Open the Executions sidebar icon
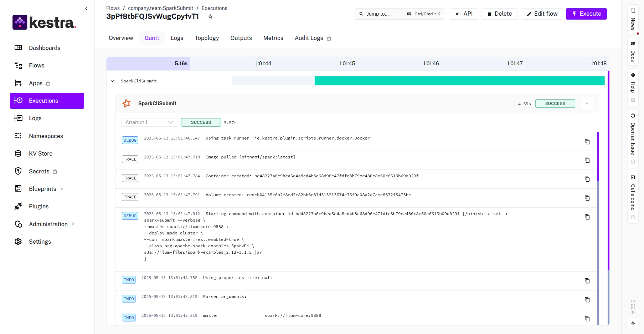The image size is (644, 334). click(19, 101)
